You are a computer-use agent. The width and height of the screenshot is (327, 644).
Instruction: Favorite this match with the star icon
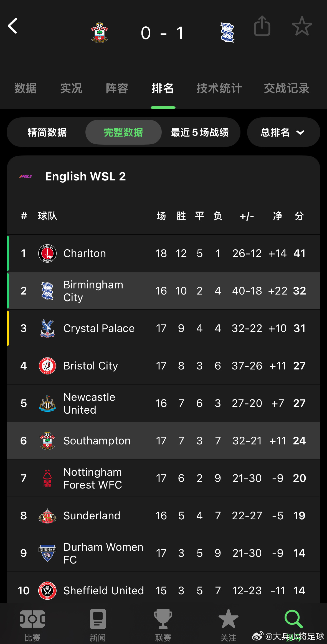point(302,26)
